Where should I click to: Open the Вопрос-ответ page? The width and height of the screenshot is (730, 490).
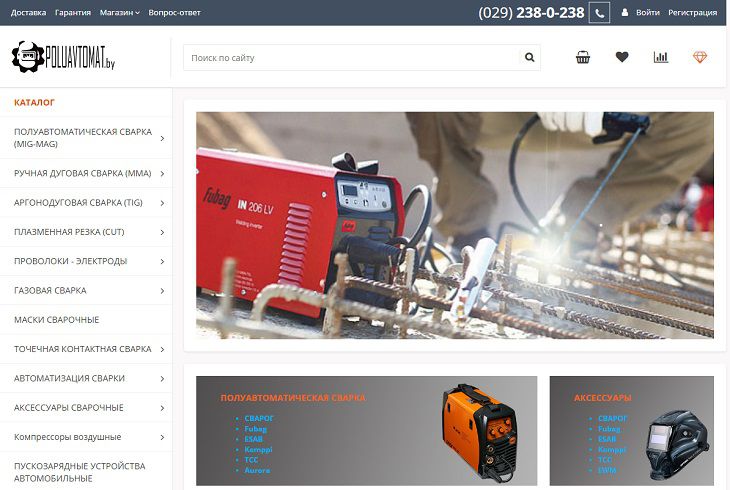point(174,13)
